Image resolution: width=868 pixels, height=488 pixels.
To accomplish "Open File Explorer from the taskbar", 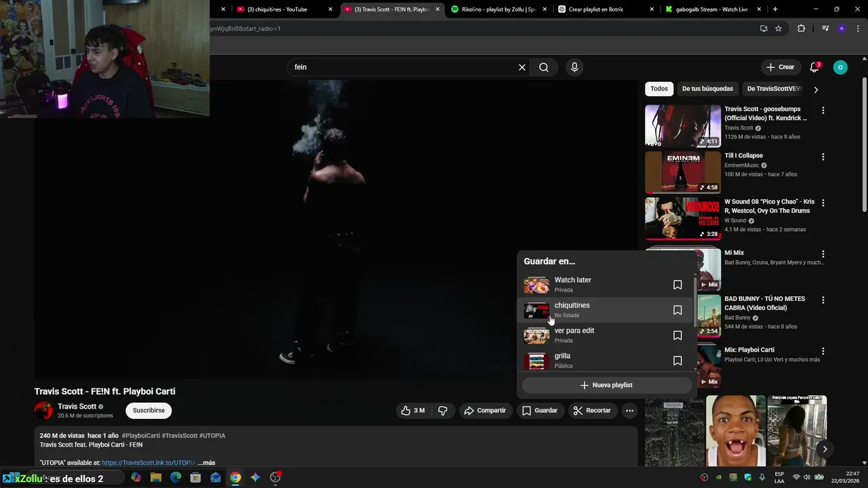I will coord(155,478).
